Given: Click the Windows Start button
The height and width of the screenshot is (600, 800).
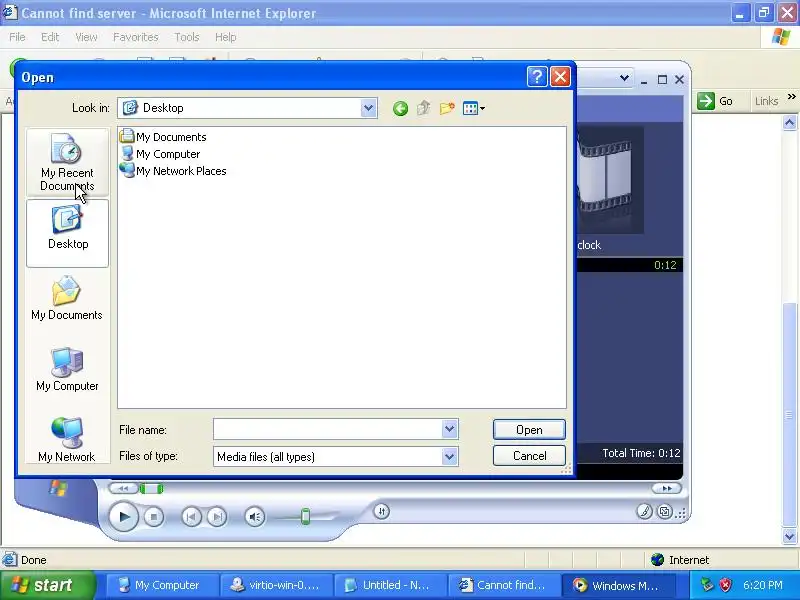Looking at the screenshot, I should coord(48,585).
